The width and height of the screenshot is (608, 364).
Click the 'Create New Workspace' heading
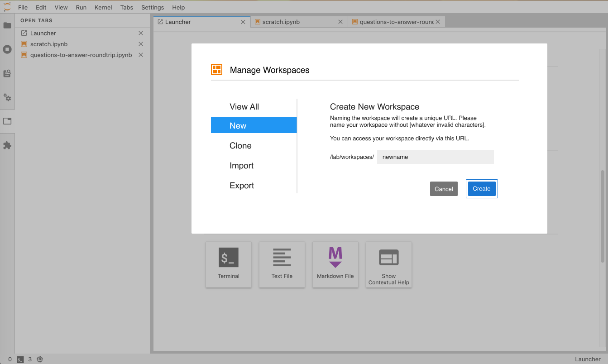(x=375, y=107)
